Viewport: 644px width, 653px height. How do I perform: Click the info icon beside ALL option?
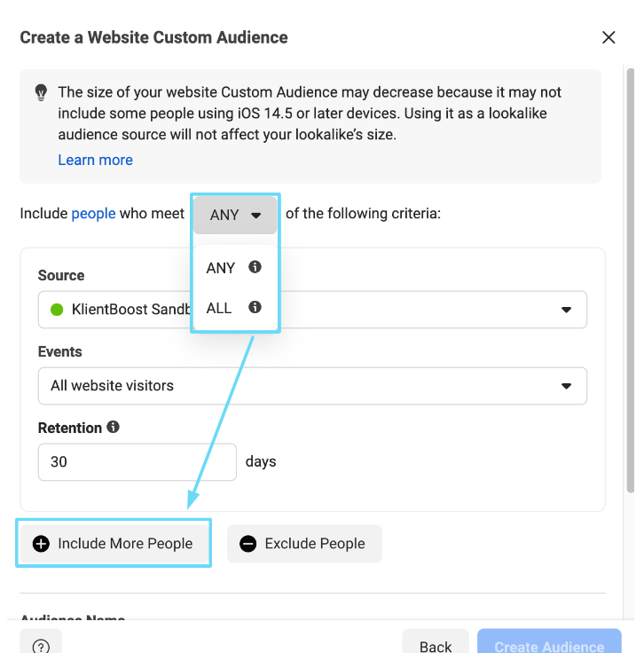(255, 307)
